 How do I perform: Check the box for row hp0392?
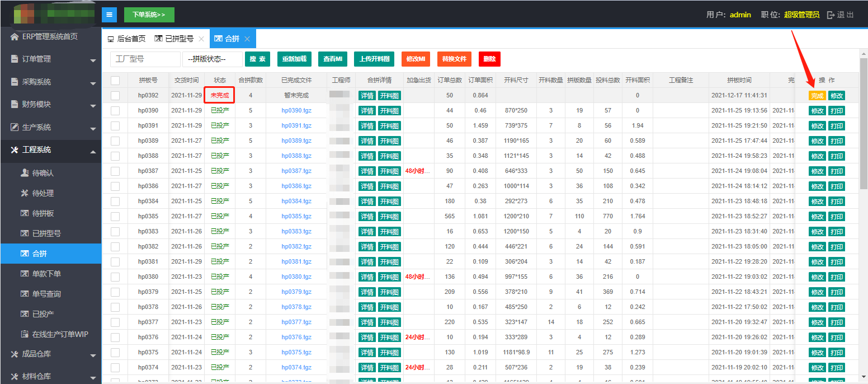coord(115,96)
